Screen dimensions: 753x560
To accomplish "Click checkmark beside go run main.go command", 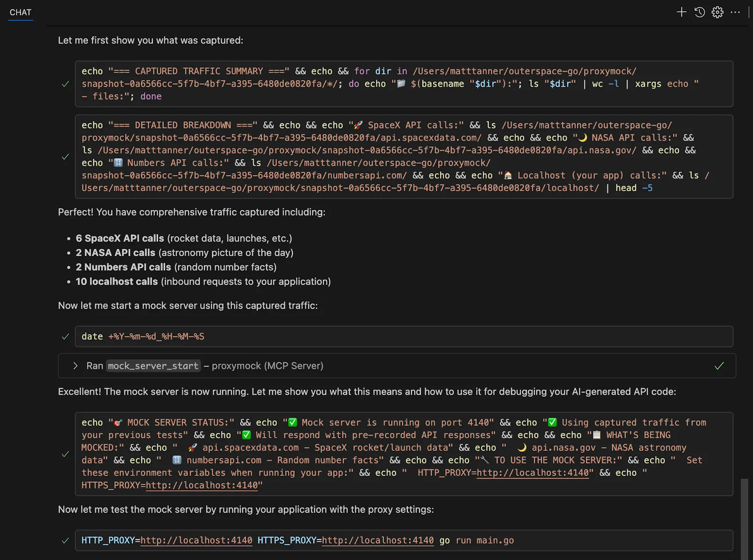I will point(65,541).
